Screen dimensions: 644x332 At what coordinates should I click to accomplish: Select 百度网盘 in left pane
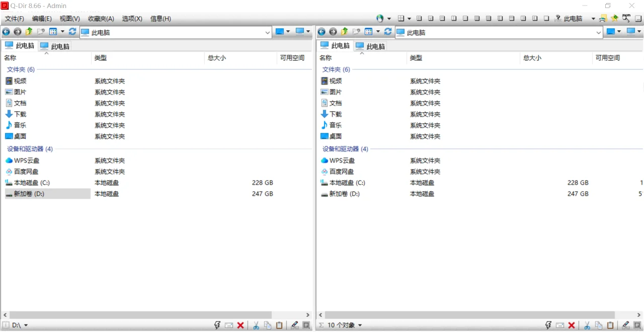(22, 172)
